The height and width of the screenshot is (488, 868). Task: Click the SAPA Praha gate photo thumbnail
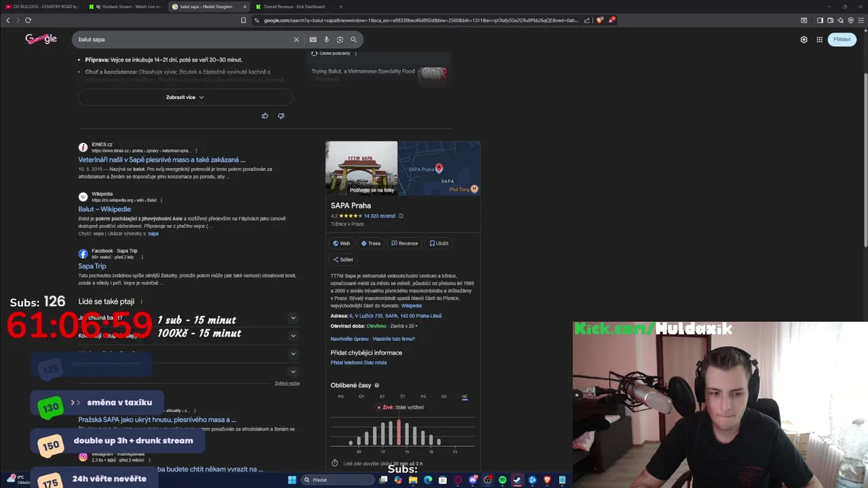coord(361,168)
